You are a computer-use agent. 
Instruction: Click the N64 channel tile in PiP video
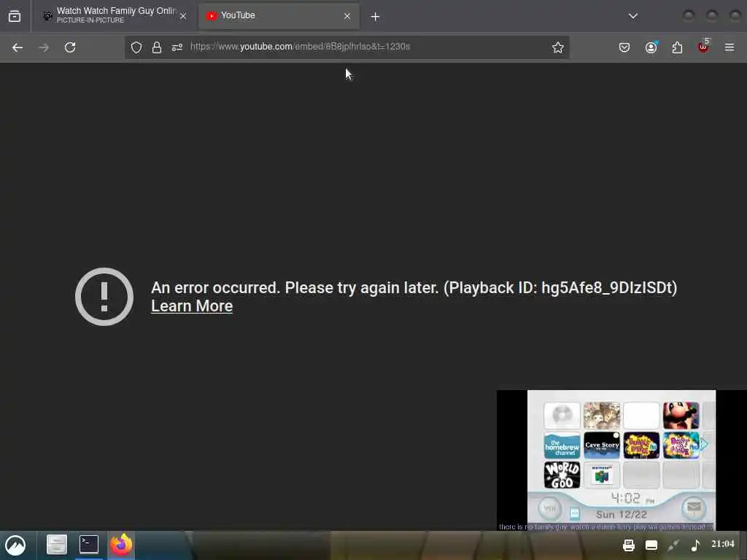tap(602, 475)
